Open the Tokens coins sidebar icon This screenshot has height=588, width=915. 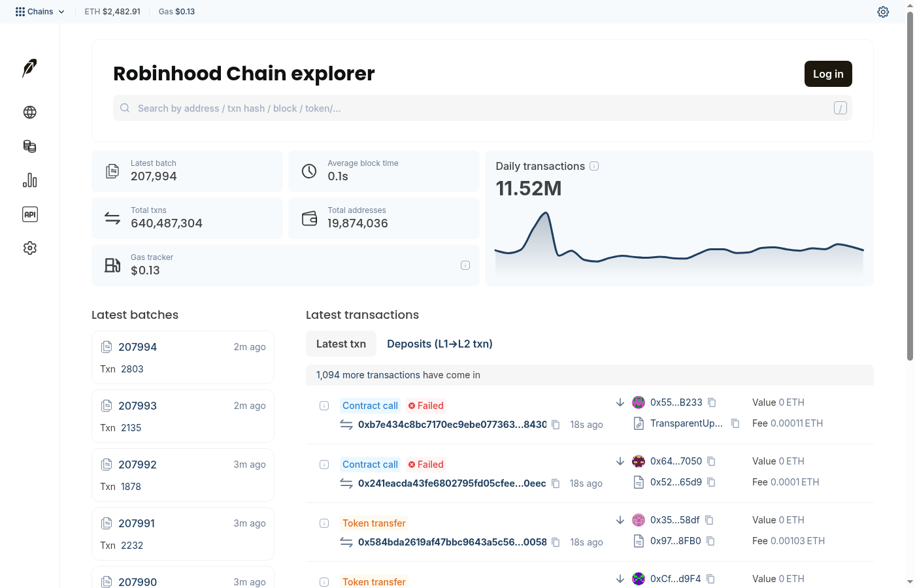click(29, 146)
